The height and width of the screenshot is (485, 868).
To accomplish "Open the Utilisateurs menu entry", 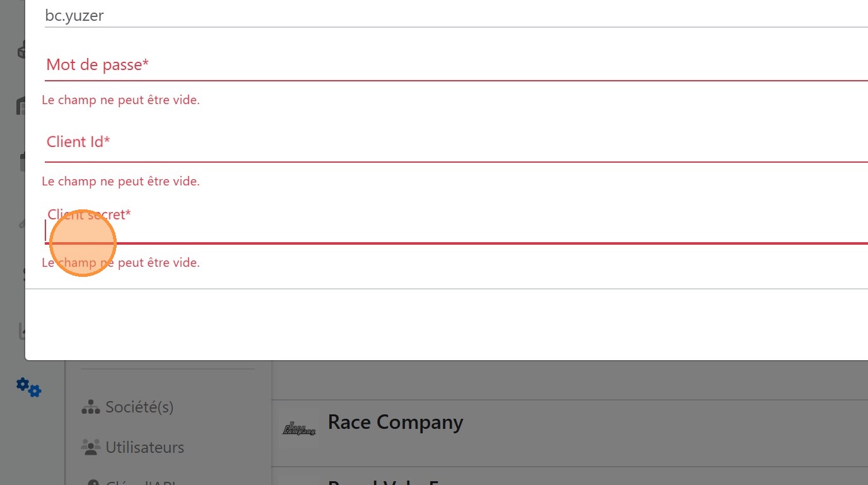I will click(144, 448).
